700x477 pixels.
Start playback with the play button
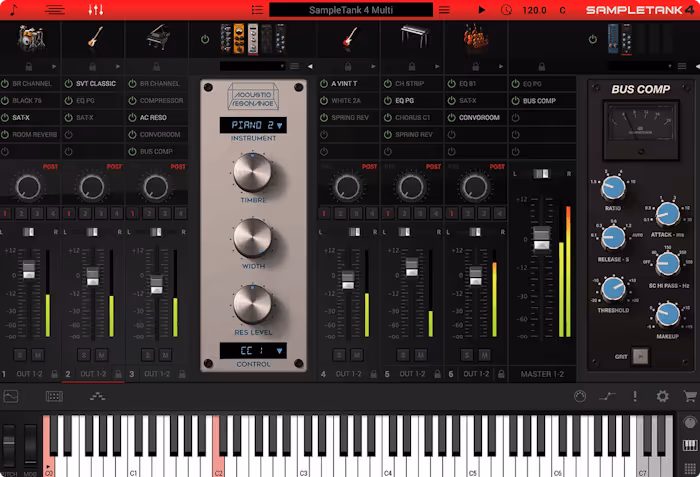tap(481, 10)
